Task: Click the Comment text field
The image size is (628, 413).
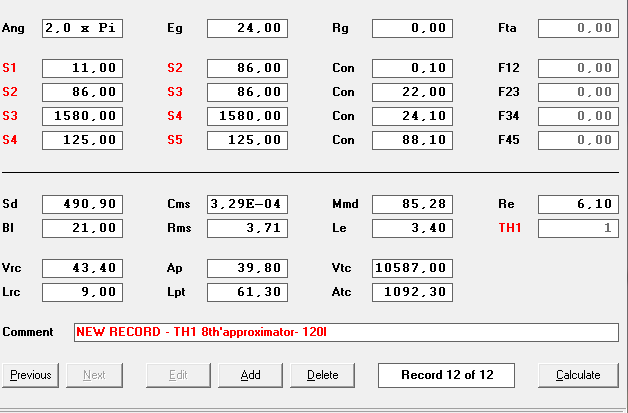Action: point(346,332)
